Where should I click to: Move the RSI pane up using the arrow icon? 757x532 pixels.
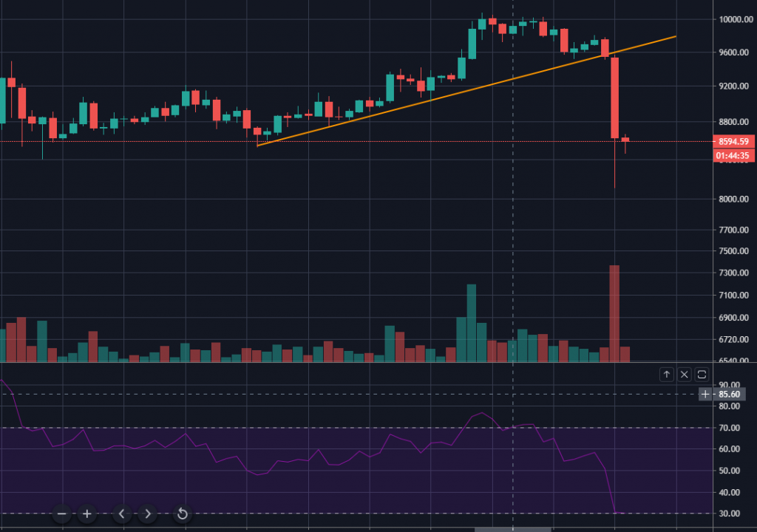666,374
